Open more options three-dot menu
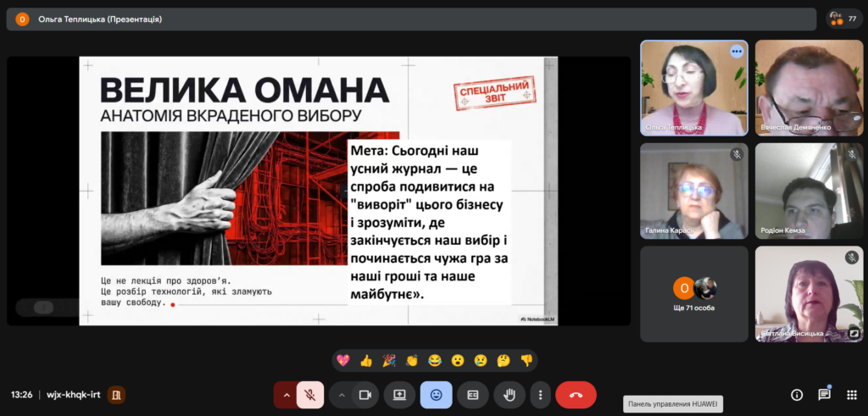 [540, 395]
